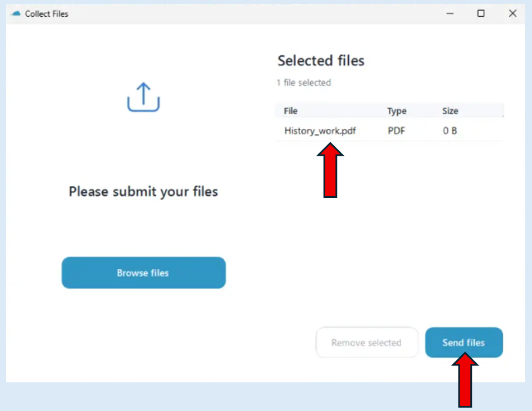Viewport: 532px width, 411px height.
Task: Click the upload arrow icon
Action: tap(143, 97)
